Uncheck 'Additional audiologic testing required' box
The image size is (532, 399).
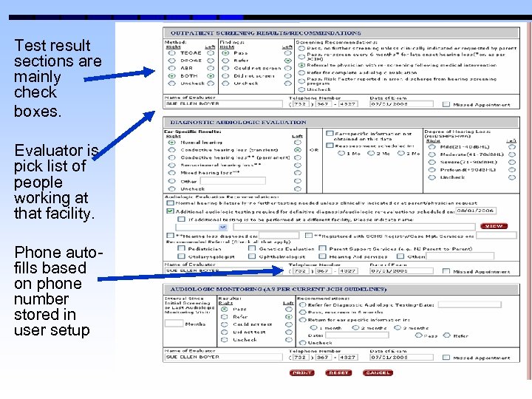[170, 211]
